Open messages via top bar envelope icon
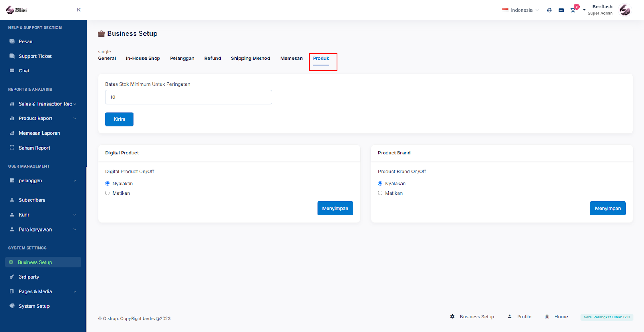Viewport: 644px width, 332px height. click(561, 10)
